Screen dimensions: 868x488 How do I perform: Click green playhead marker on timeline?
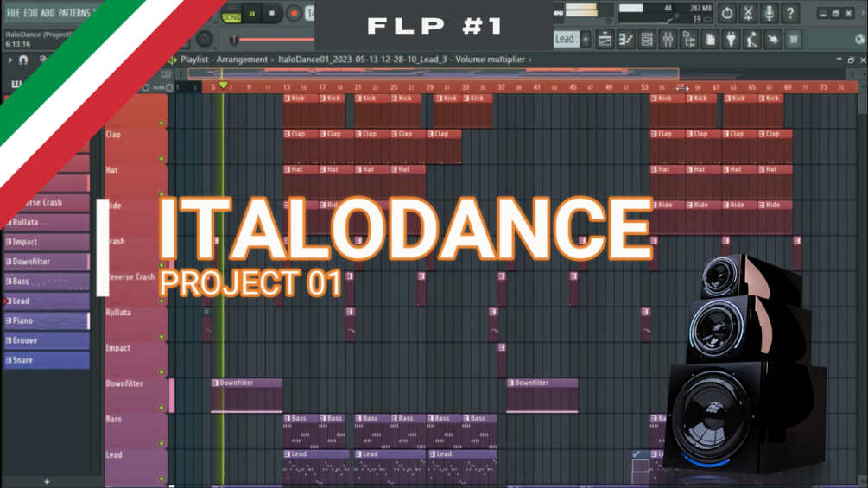223,86
